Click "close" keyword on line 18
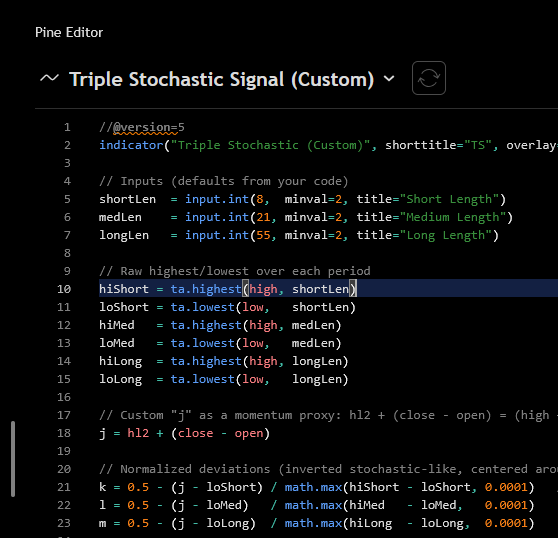Image resolution: width=558 pixels, height=538 pixels. coord(195,433)
